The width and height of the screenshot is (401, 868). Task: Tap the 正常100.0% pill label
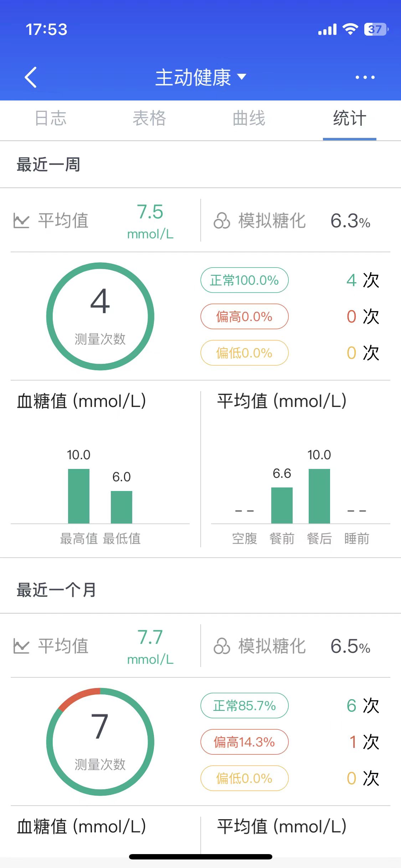(x=245, y=280)
